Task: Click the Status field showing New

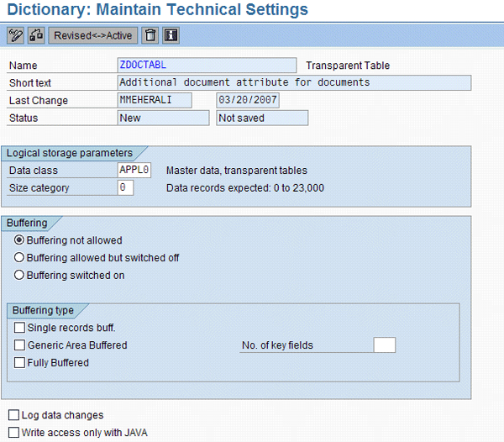Action: point(163,118)
